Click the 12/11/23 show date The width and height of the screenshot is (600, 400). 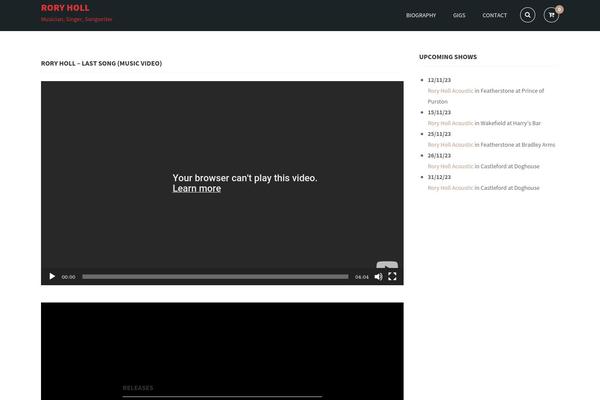tap(439, 80)
